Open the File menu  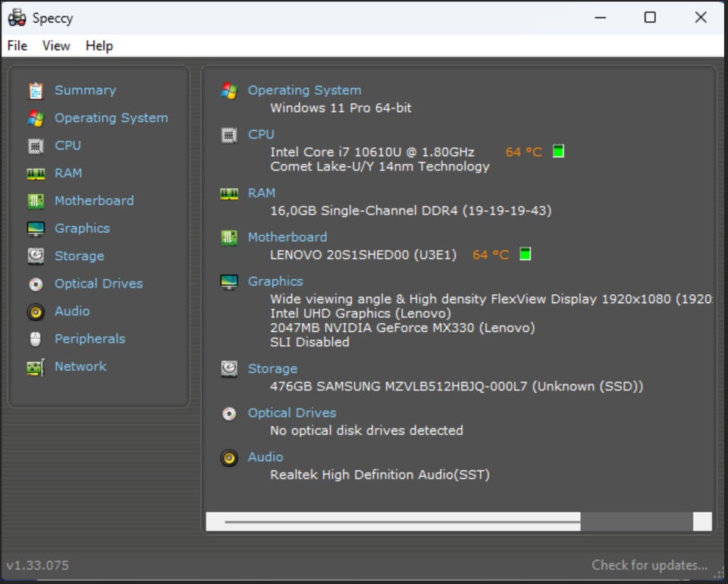[x=17, y=46]
